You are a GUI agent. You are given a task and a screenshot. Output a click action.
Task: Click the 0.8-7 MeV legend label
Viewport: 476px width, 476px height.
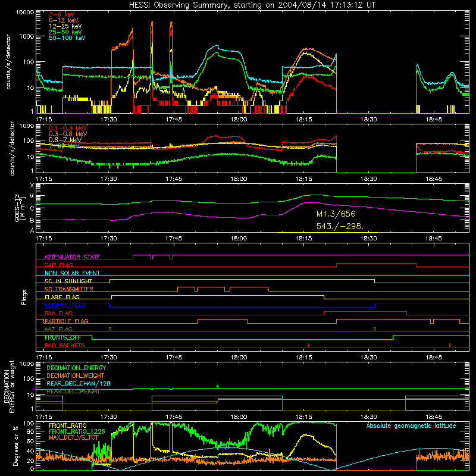(65, 140)
